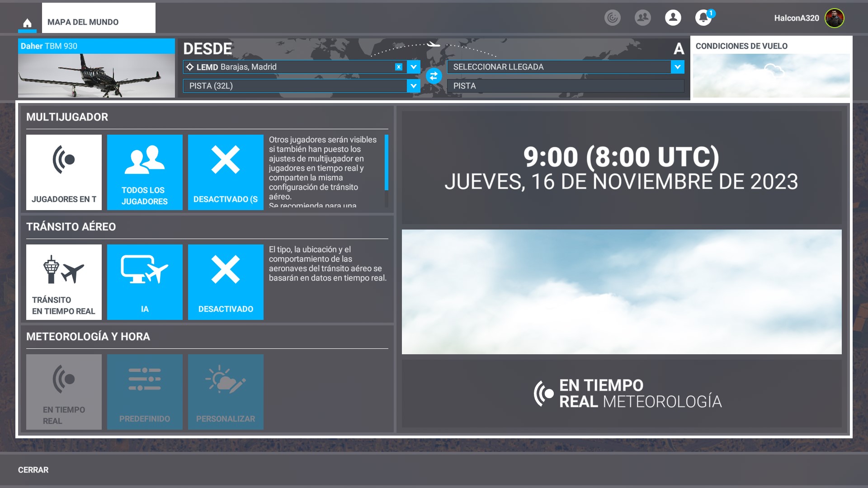Select DESACTIVADO air traffic option

(226, 282)
